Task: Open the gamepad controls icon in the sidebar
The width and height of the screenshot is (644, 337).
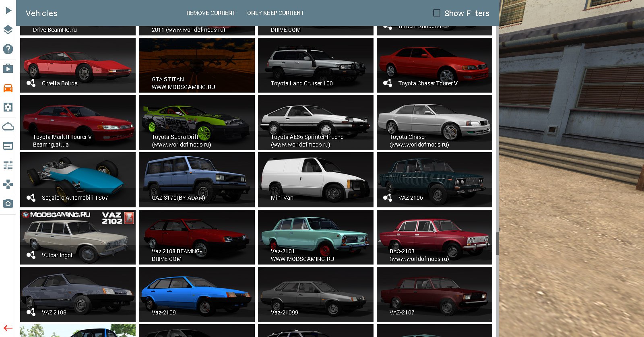Action: pyautogui.click(x=8, y=184)
